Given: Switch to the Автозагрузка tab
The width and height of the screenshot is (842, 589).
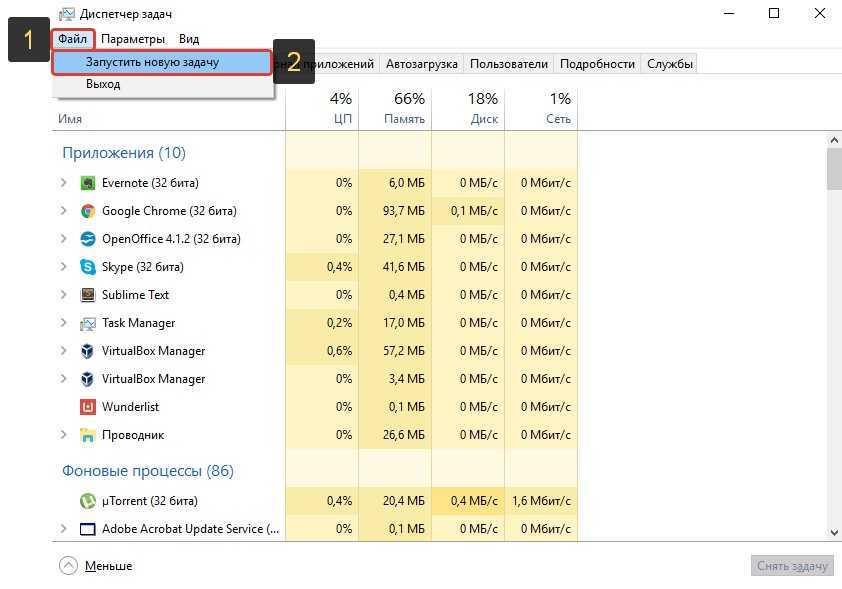Looking at the screenshot, I should tap(421, 64).
